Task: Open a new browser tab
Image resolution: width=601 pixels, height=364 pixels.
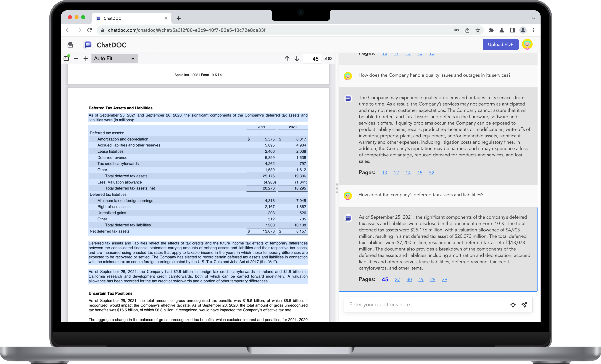Action: pos(179,18)
